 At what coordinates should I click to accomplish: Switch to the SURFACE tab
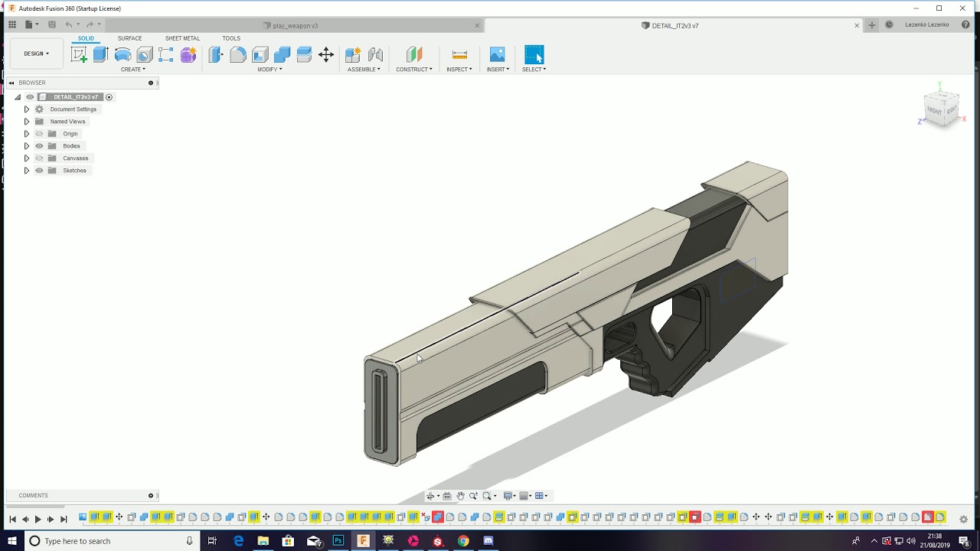(129, 38)
